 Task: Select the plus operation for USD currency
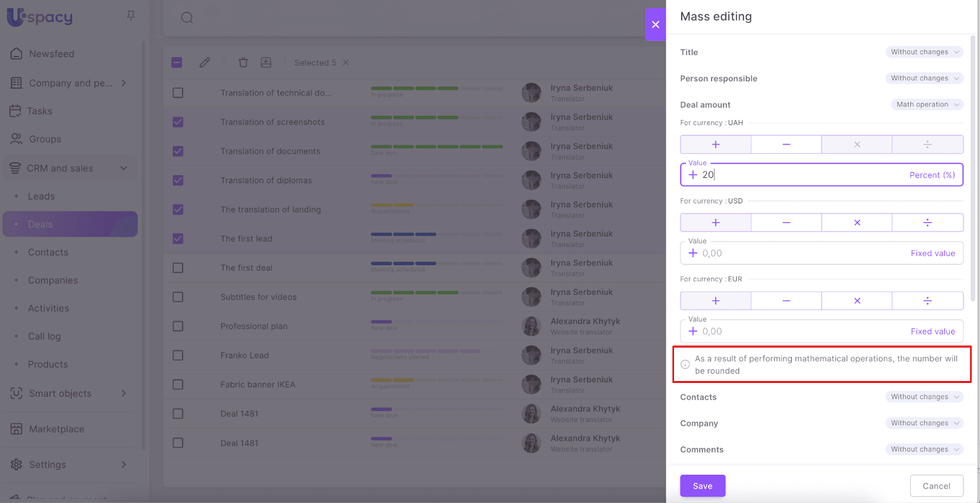click(715, 223)
